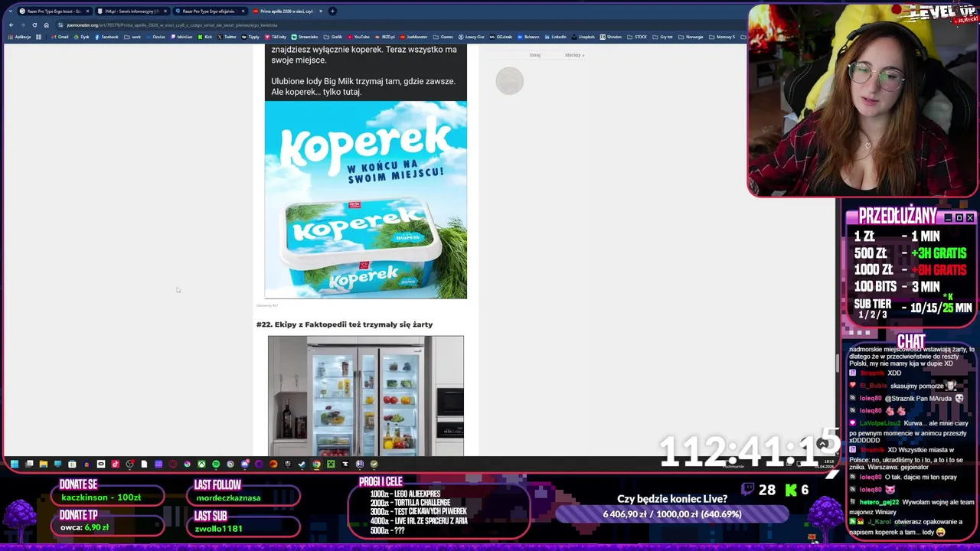Open the Kick bookmark
This screenshot has height=551, width=980.
pos(204,37)
